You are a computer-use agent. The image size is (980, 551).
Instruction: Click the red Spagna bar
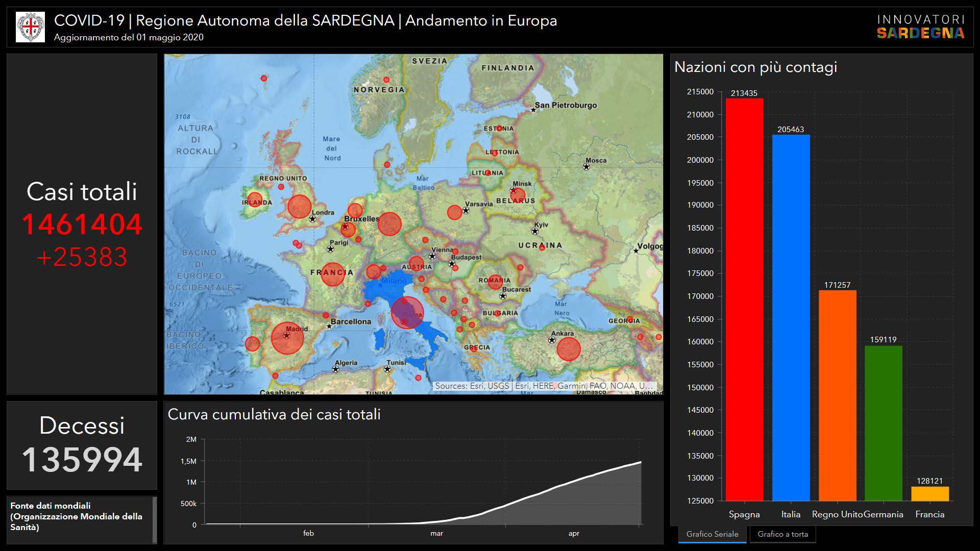pyautogui.click(x=744, y=299)
